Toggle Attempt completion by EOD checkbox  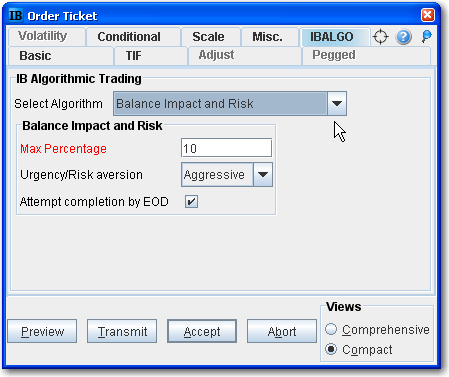point(191,201)
